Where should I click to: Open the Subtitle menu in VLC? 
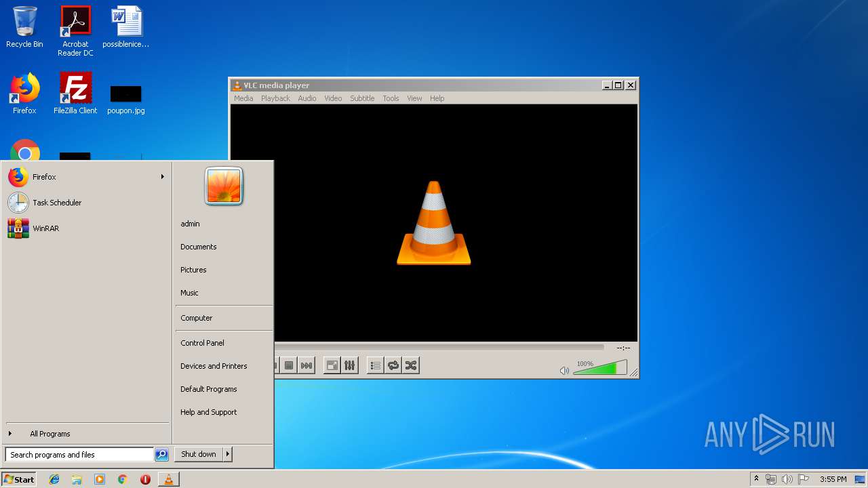(362, 98)
